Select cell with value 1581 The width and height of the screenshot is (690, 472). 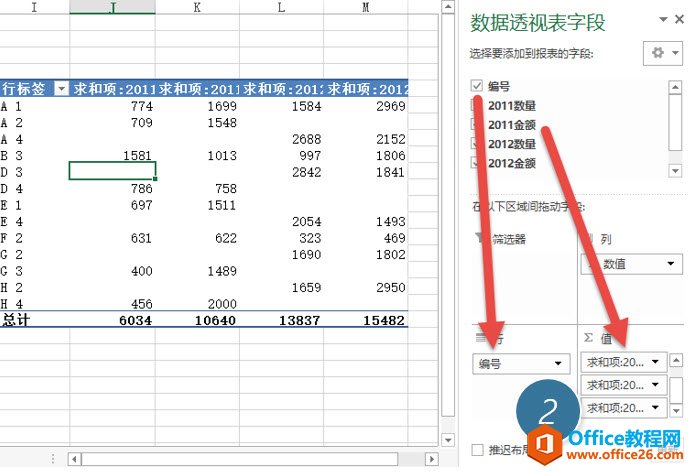coord(112,155)
